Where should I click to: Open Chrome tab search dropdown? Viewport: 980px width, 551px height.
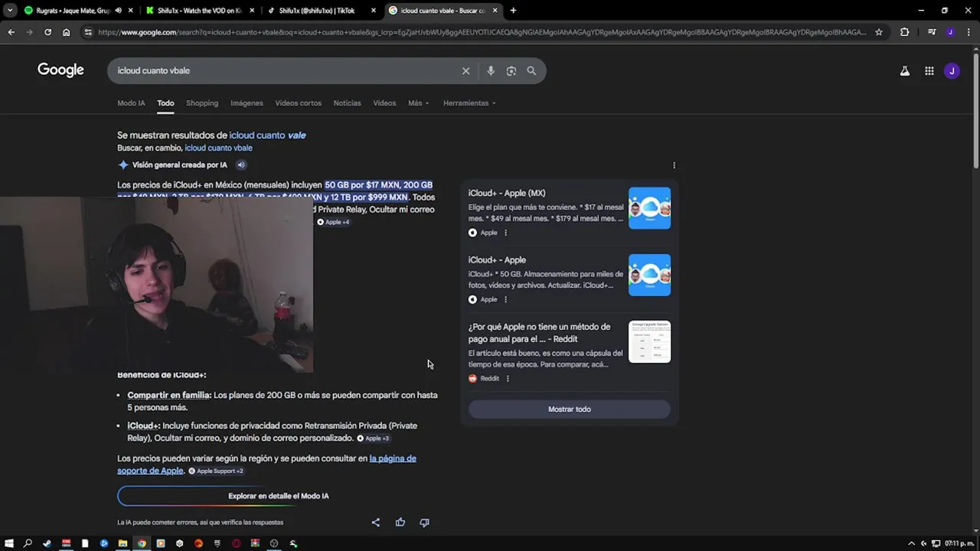(x=10, y=11)
